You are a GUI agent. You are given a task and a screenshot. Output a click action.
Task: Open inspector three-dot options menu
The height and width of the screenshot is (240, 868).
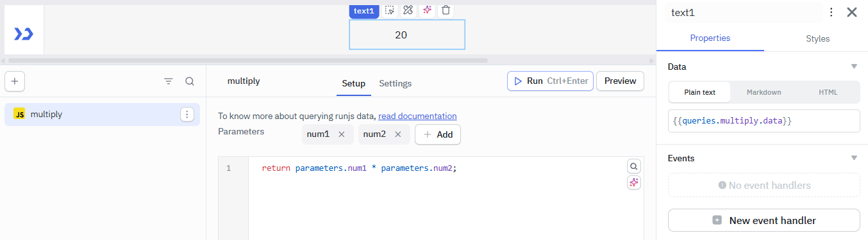(x=831, y=12)
